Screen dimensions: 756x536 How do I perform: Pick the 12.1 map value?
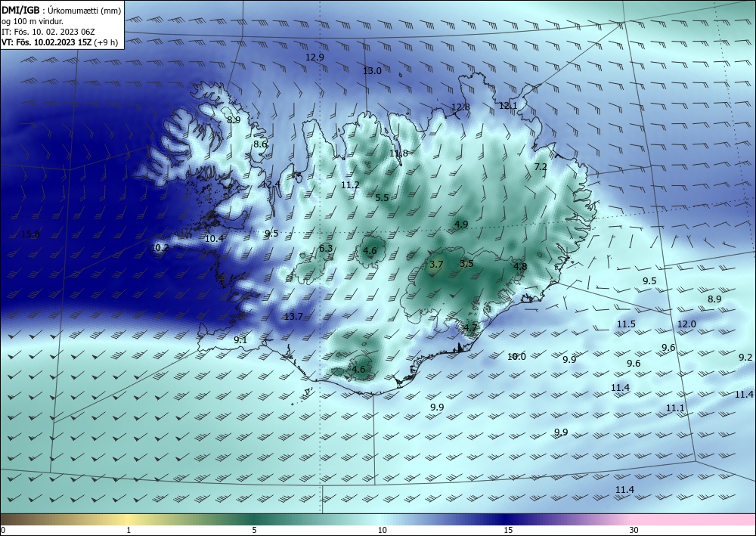pos(508,106)
